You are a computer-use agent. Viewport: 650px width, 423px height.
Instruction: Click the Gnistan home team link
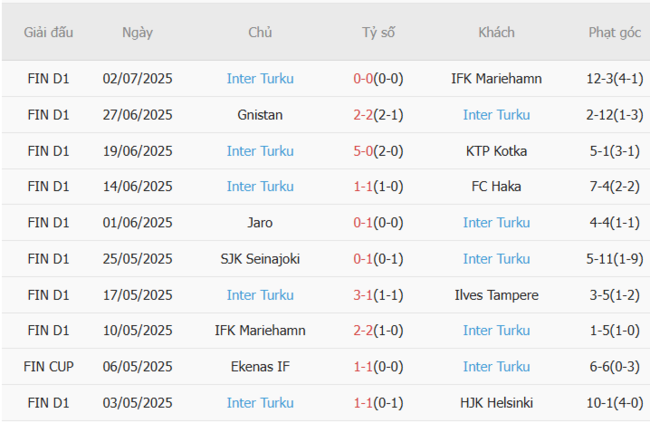pyautogui.click(x=260, y=115)
